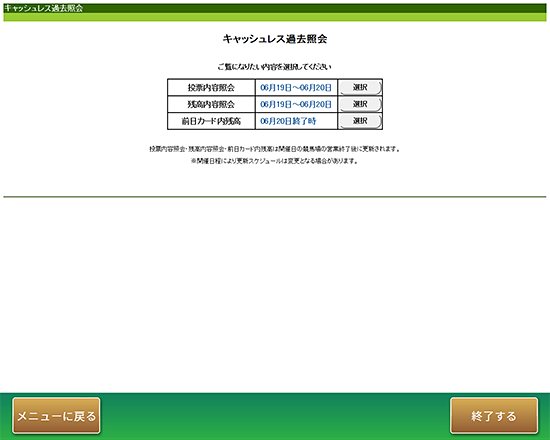
Task: Click 選択 button for 投票内容照会
Action: pyautogui.click(x=360, y=88)
